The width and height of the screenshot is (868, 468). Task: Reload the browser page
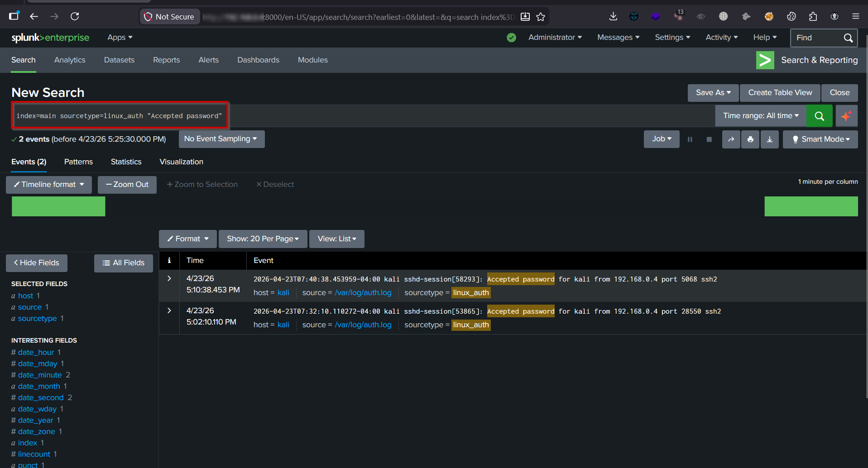pos(75,16)
